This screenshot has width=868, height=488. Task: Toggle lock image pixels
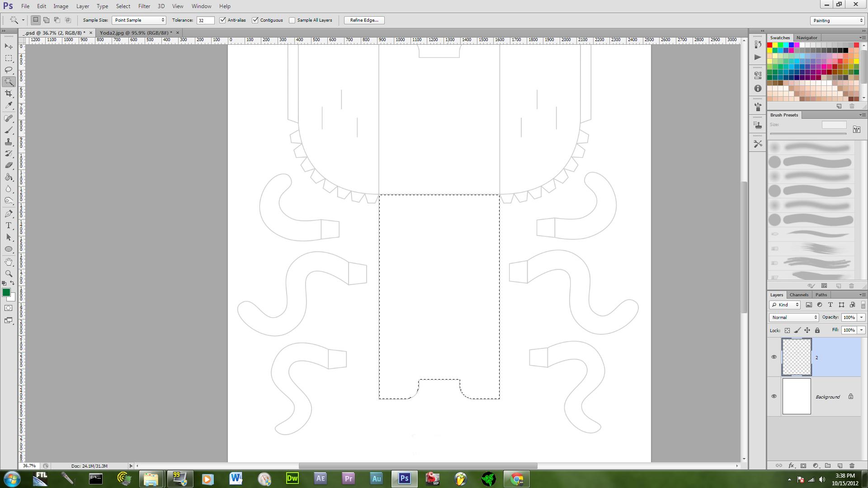coord(797,330)
